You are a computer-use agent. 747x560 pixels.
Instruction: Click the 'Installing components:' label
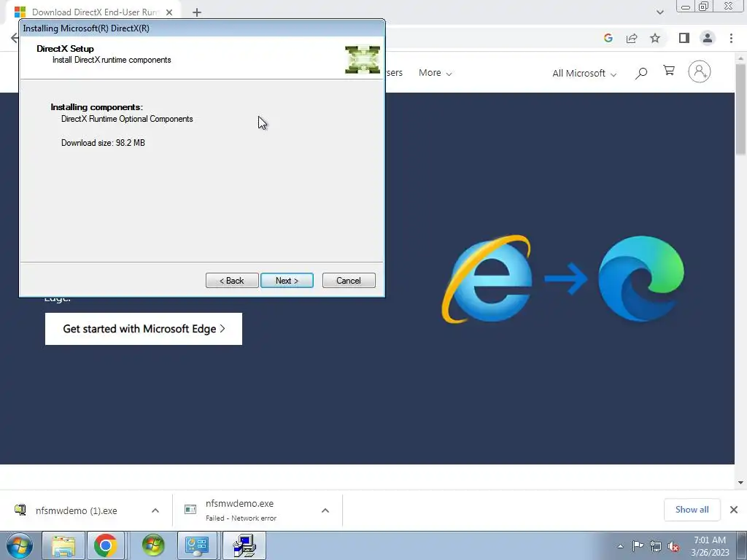pyautogui.click(x=97, y=107)
